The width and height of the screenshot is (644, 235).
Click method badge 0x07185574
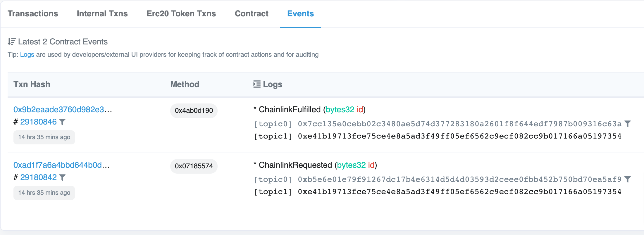194,166
